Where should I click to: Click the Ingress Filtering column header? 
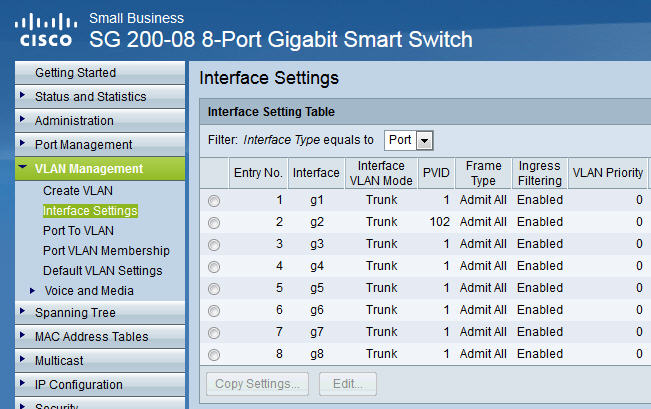pos(540,173)
